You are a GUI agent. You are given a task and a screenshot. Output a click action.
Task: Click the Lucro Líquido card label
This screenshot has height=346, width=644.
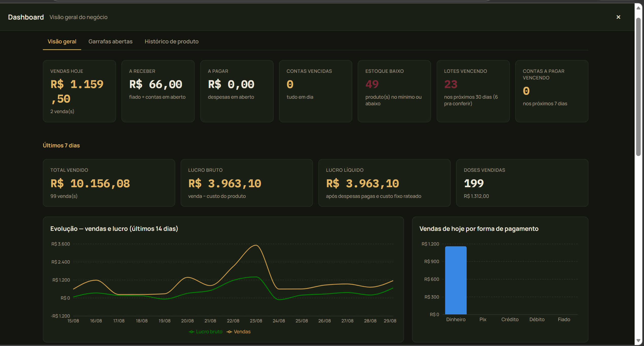point(345,170)
